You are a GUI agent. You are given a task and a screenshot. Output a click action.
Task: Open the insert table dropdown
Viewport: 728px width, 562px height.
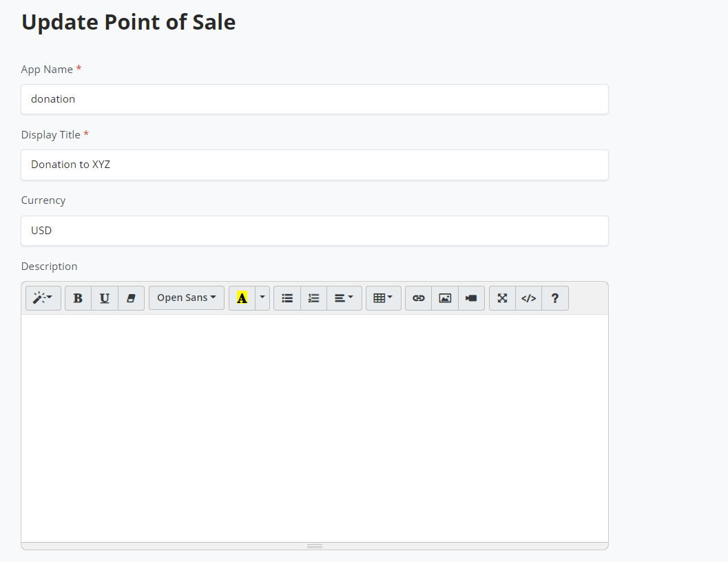[383, 298]
